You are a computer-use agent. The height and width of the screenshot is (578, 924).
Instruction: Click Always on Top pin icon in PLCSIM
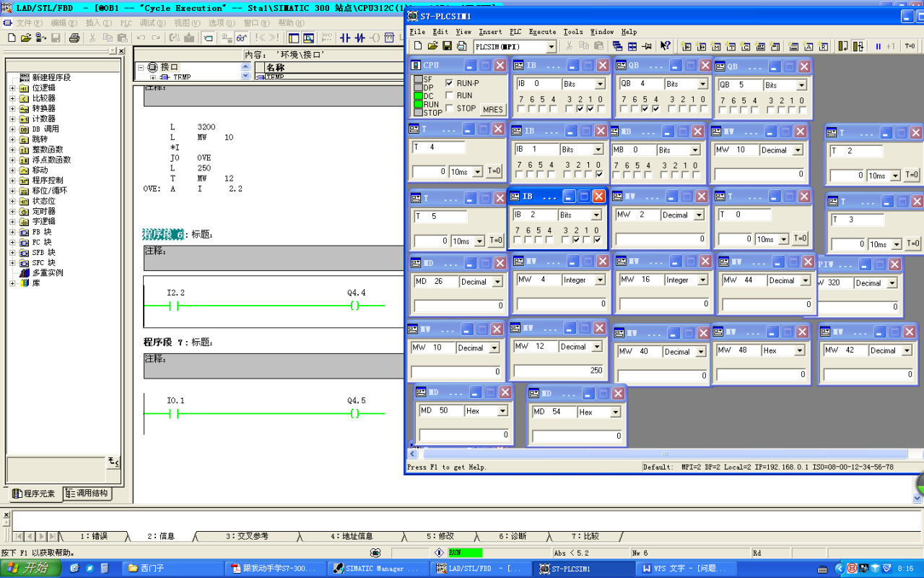click(x=648, y=46)
